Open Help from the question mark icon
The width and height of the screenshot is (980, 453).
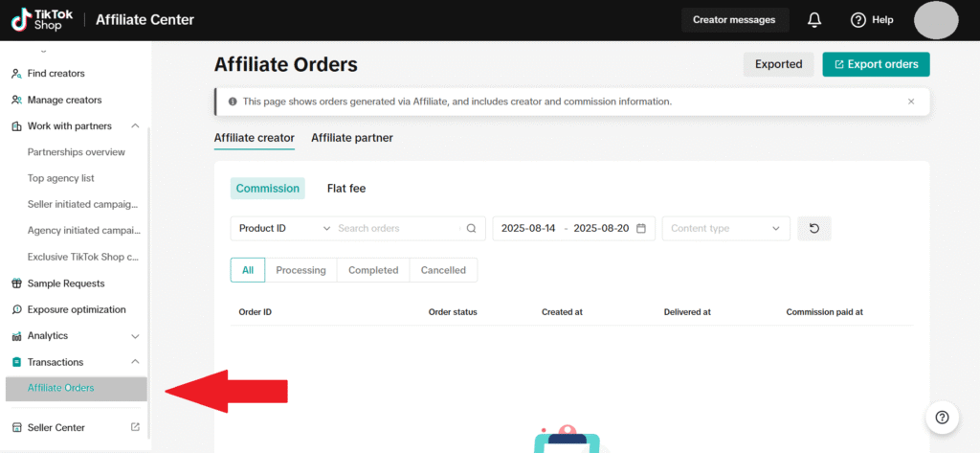(x=858, y=20)
